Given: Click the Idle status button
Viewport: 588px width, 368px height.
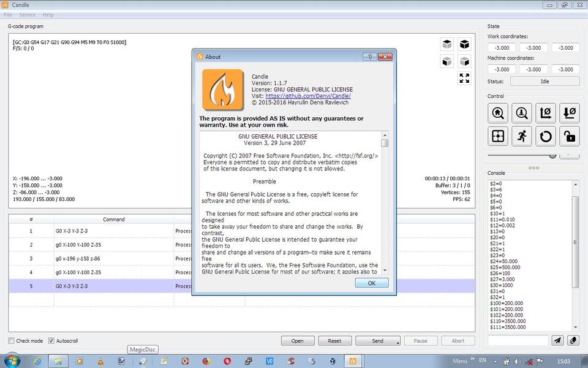Looking at the screenshot, I should click(x=545, y=82).
